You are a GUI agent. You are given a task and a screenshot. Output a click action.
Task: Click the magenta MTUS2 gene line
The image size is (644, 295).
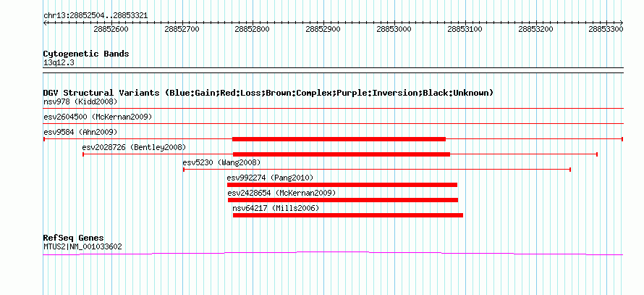[333, 253]
